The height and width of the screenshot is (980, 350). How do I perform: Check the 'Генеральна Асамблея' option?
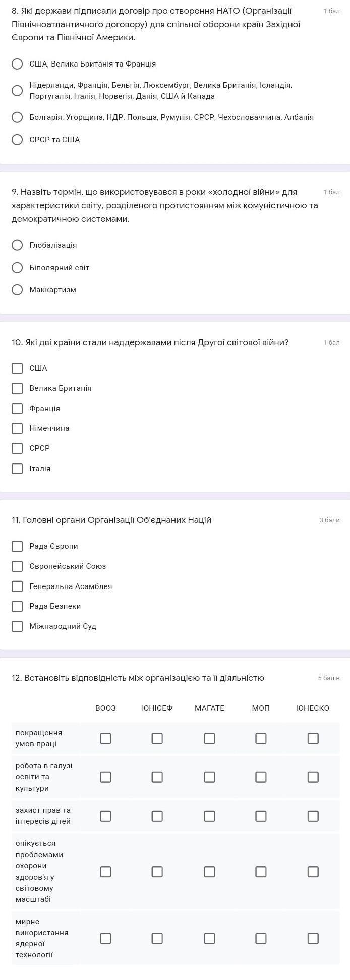tap(17, 586)
